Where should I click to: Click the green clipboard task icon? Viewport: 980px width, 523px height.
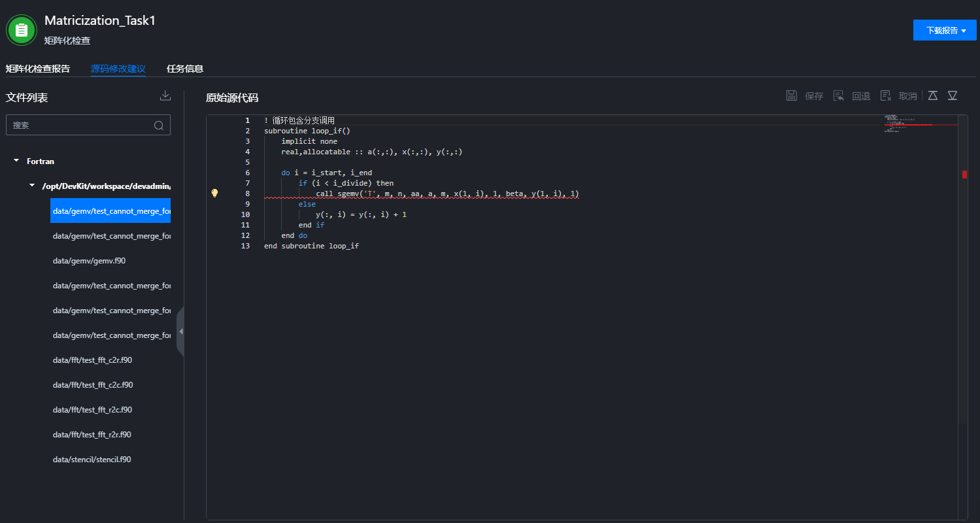coord(22,29)
